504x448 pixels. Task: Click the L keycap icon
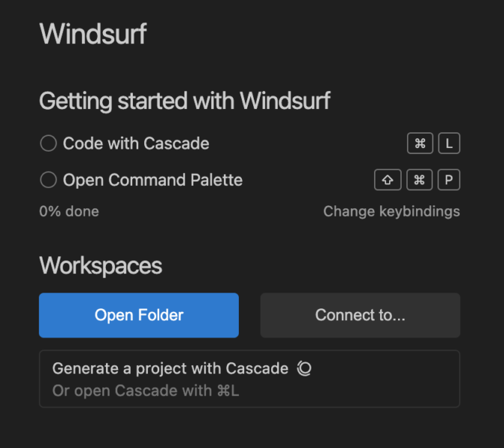point(449,143)
